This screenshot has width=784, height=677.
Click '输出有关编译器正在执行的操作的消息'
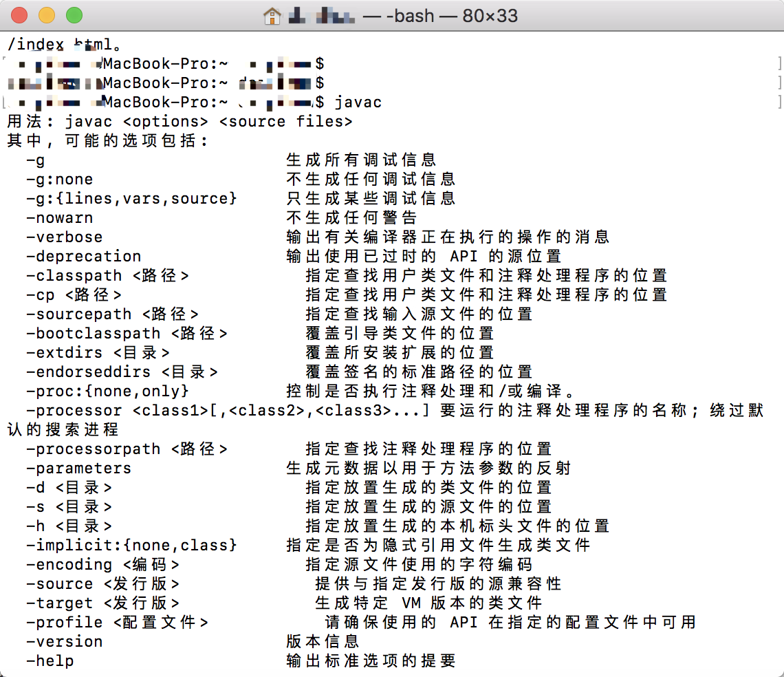coord(448,237)
